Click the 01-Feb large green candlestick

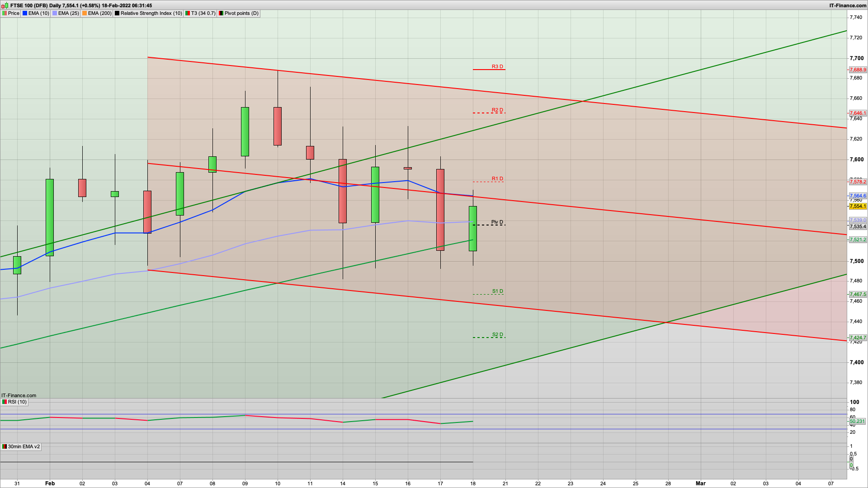point(50,217)
